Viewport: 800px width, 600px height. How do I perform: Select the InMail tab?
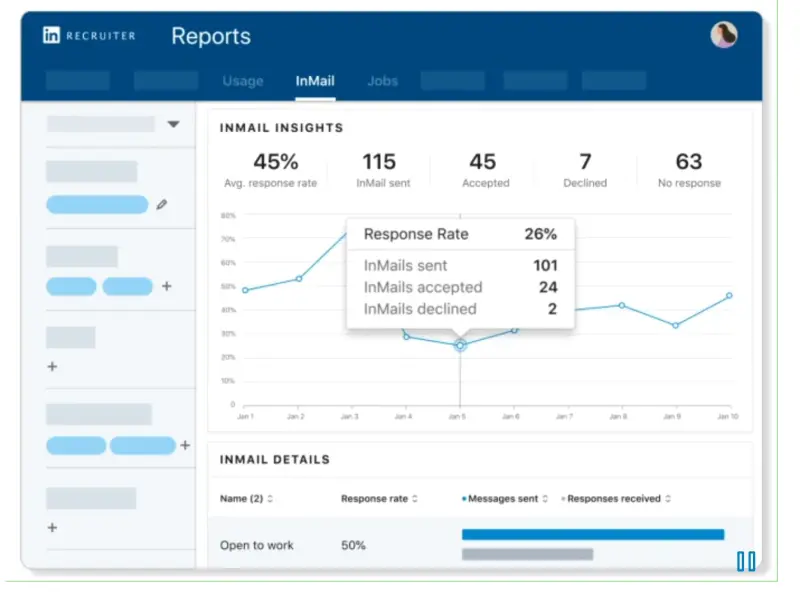tap(315, 81)
